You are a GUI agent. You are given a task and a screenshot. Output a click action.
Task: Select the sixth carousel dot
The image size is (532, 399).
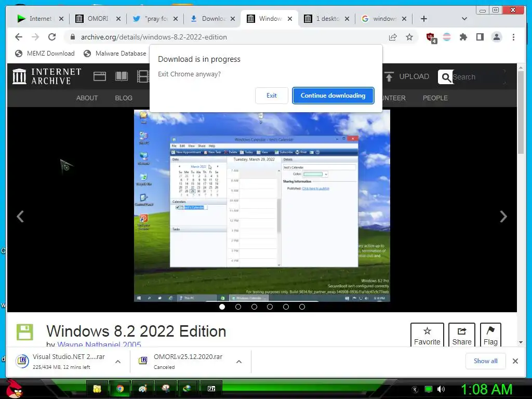click(x=302, y=307)
